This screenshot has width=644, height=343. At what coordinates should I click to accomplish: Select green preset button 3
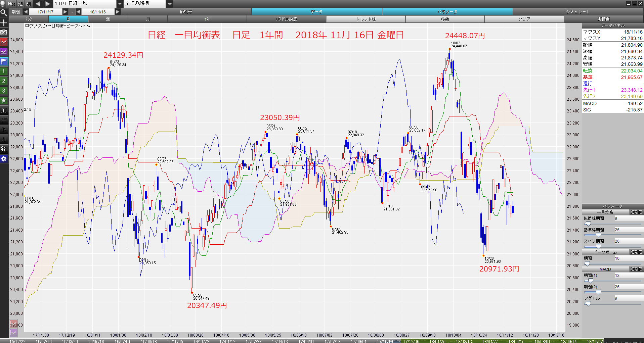tap(4, 91)
